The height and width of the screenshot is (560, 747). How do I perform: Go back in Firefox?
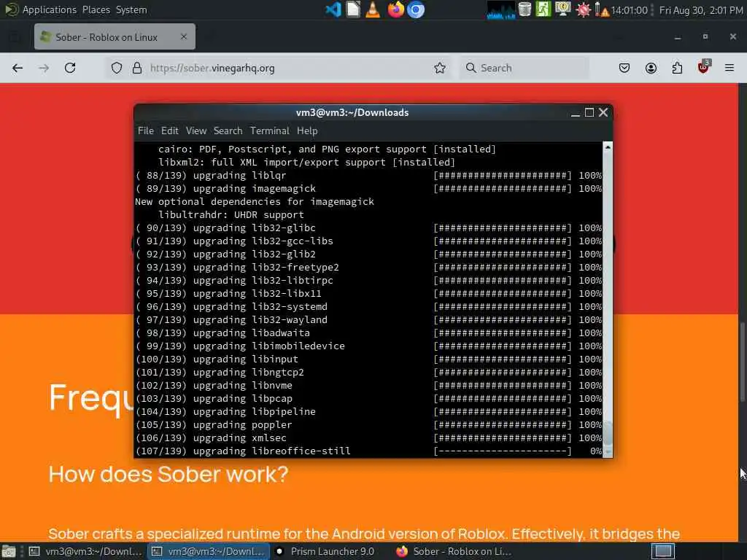point(18,68)
